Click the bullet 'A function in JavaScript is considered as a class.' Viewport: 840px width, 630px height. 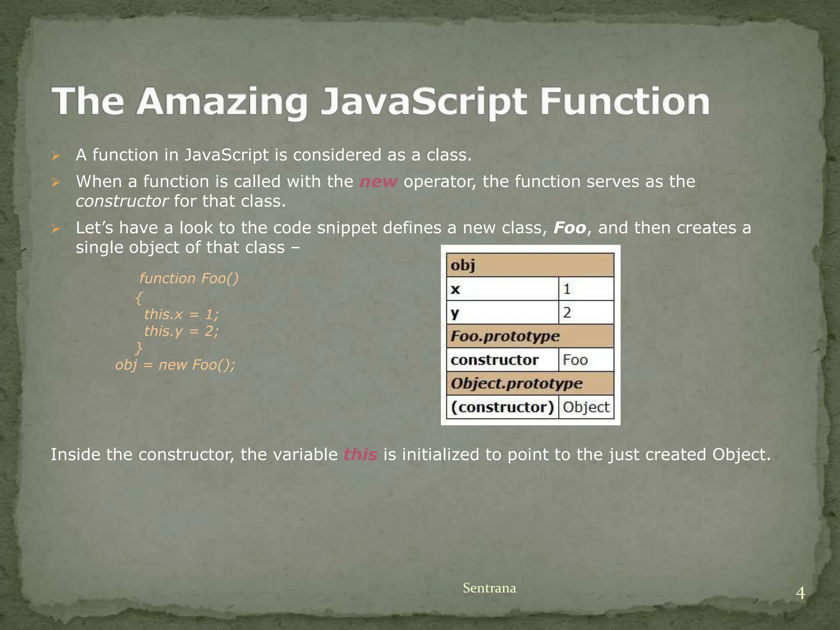tap(274, 155)
